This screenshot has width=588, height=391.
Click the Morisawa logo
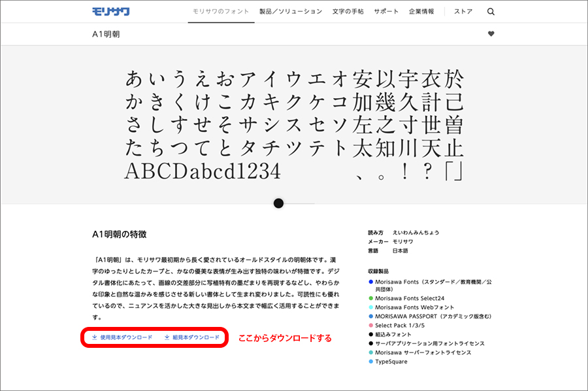tap(110, 12)
